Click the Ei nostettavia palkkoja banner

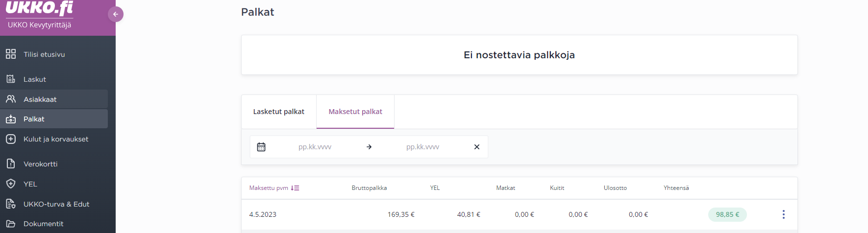point(520,55)
